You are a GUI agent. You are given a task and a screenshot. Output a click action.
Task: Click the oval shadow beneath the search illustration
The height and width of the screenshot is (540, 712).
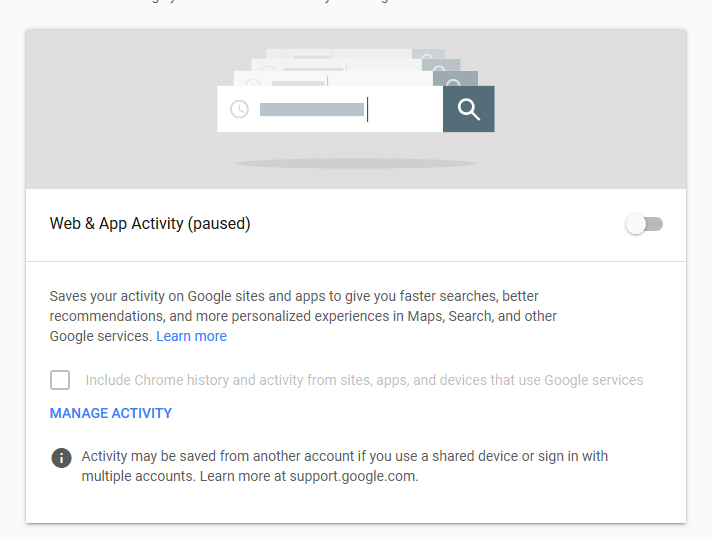point(356,163)
